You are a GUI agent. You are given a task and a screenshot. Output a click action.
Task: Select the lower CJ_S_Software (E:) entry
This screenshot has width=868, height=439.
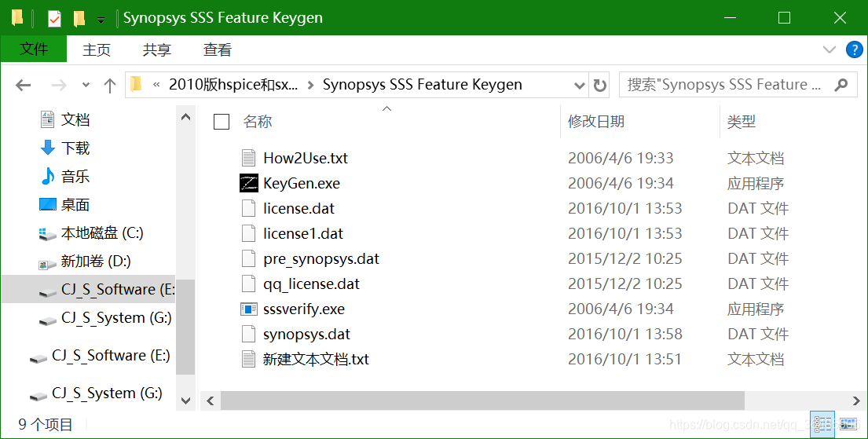coord(100,356)
